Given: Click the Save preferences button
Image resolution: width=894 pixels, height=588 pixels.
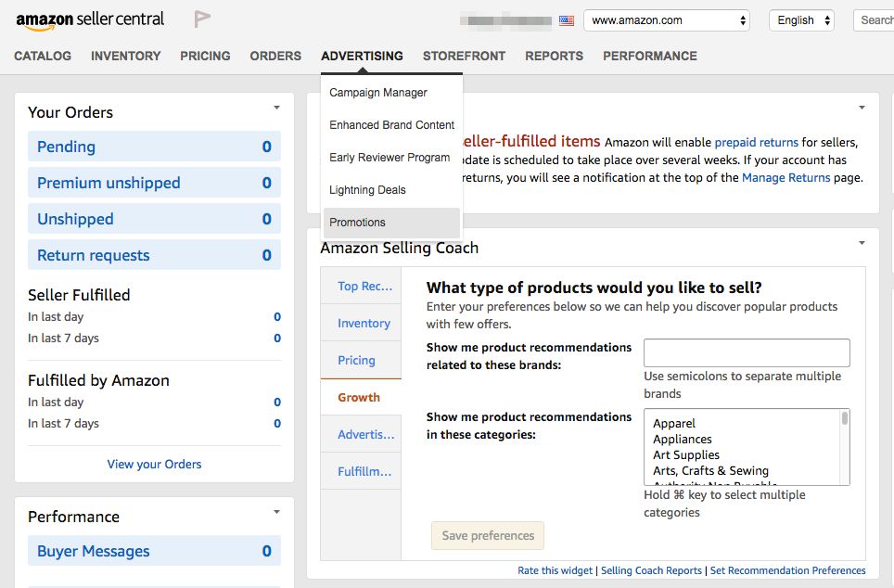Looking at the screenshot, I should click(487, 535).
